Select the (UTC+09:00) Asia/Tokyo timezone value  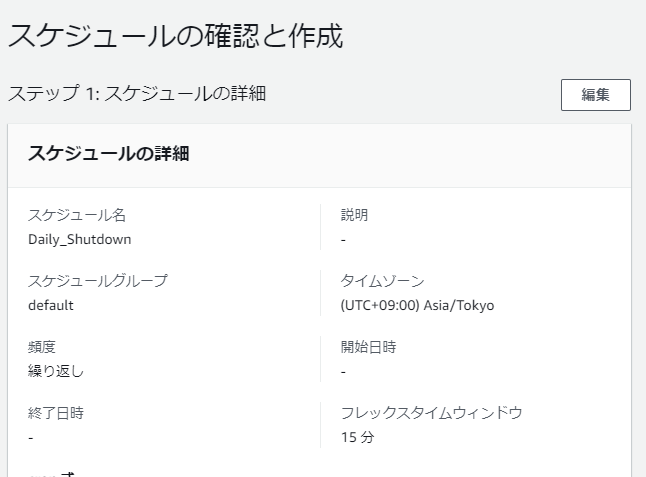[417, 305]
